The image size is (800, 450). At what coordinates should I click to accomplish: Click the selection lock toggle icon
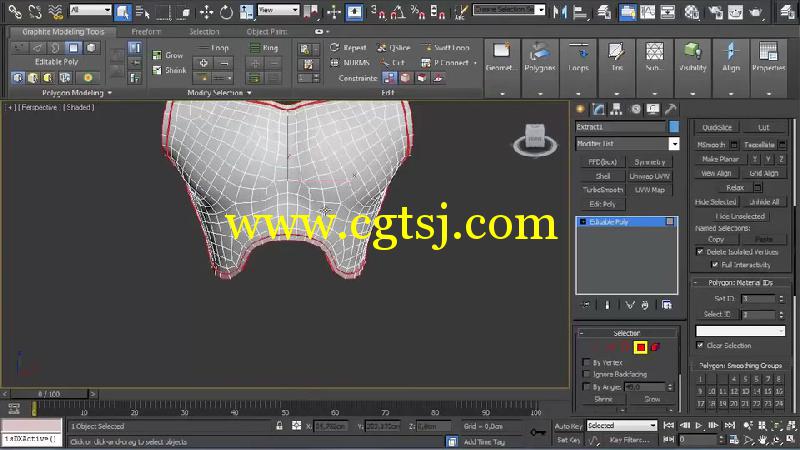point(279,425)
